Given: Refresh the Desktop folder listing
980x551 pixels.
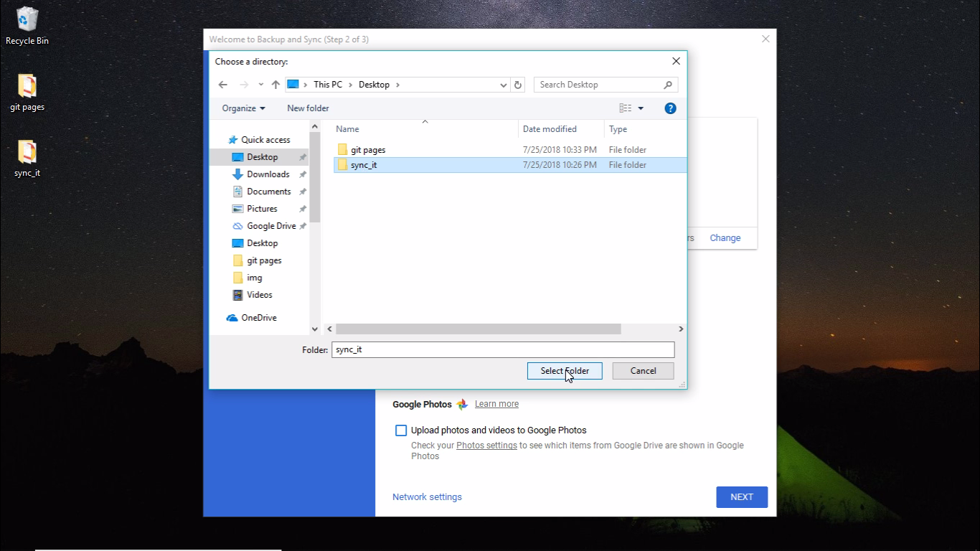Looking at the screenshot, I should [x=518, y=85].
